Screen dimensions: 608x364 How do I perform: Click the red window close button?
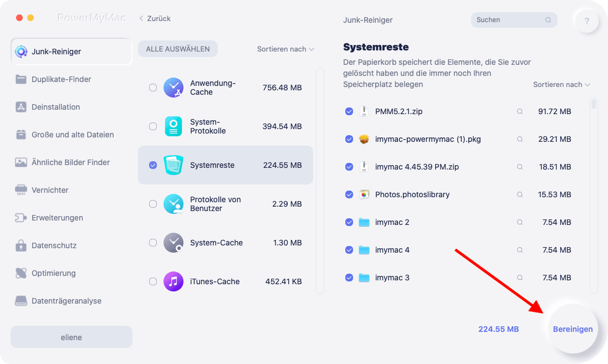19,18
